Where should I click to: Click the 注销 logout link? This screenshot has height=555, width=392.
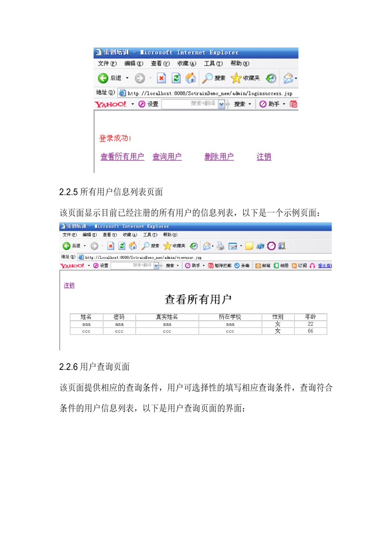click(263, 156)
